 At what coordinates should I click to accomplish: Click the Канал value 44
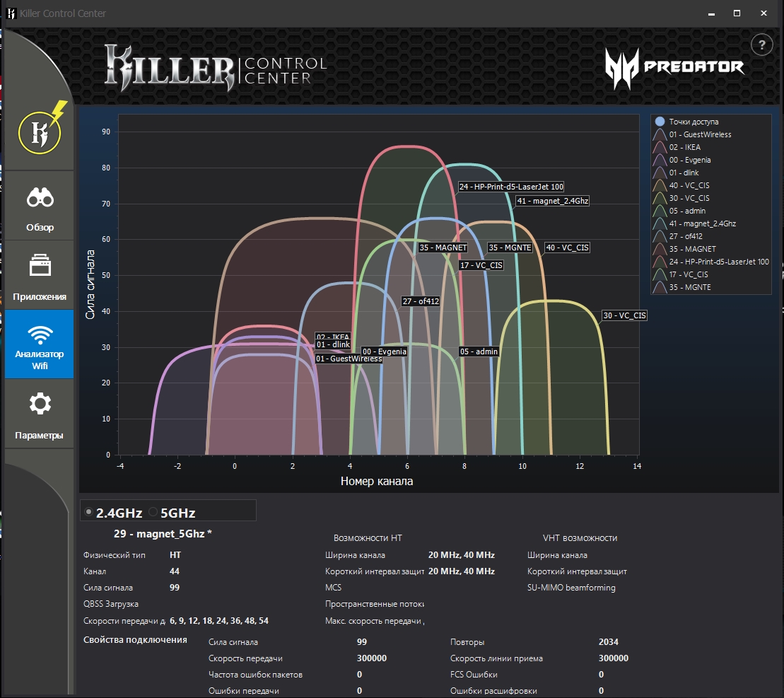click(x=175, y=571)
